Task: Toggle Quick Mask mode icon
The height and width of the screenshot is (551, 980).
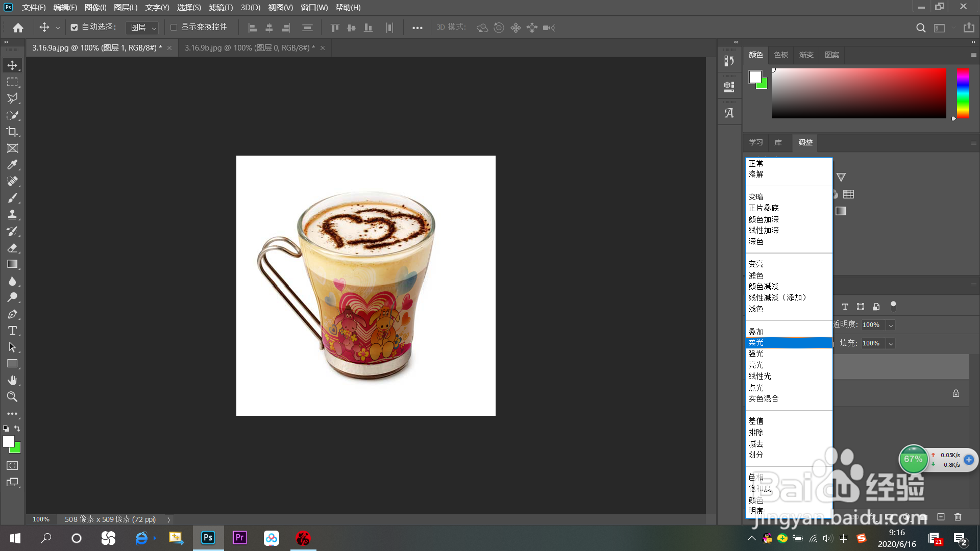Action: (x=12, y=465)
